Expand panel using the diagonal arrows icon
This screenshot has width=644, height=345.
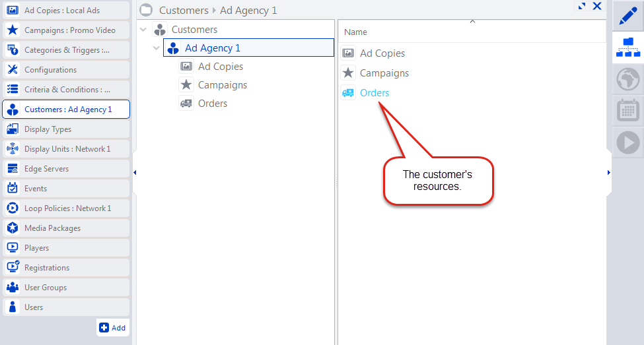click(581, 6)
